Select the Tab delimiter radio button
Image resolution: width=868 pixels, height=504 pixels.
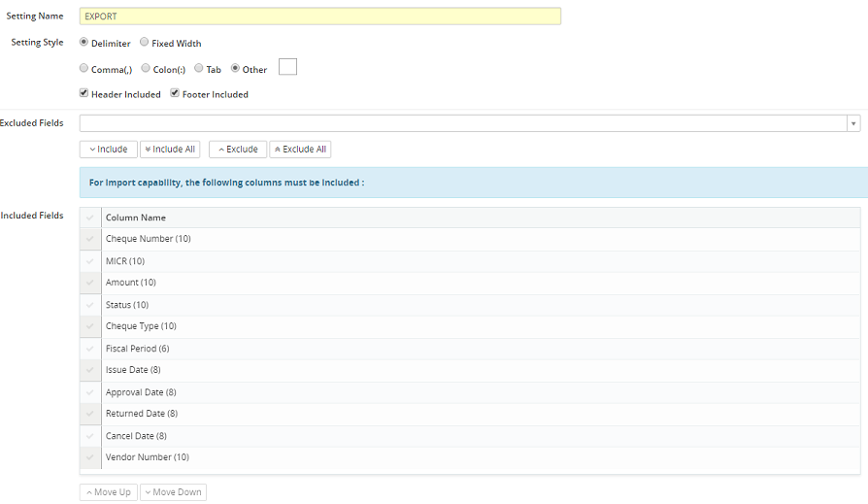point(199,69)
